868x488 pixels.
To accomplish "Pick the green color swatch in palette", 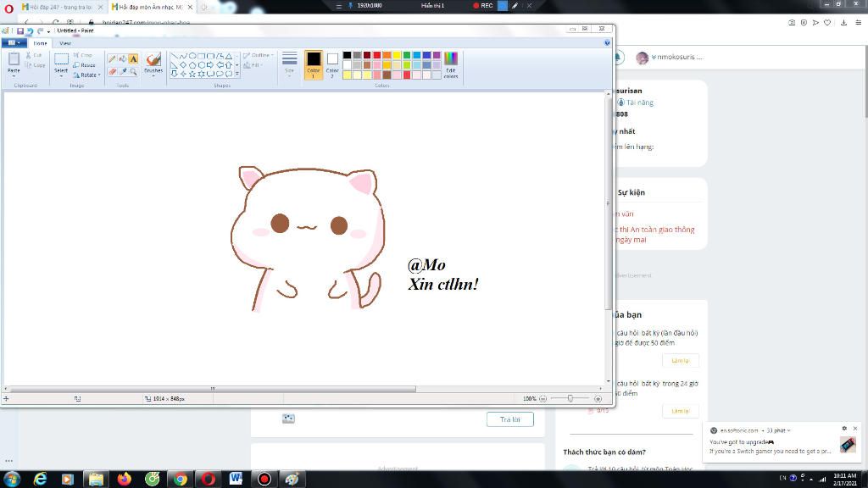I will pyautogui.click(x=406, y=55).
